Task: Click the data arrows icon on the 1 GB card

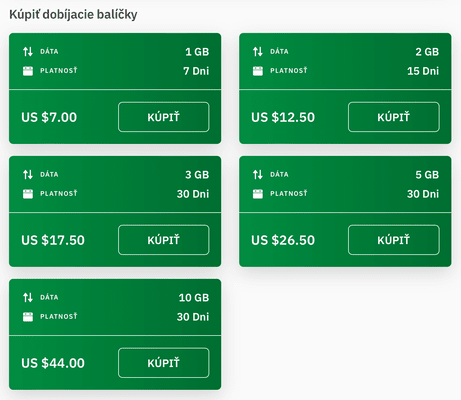Action: [x=28, y=52]
